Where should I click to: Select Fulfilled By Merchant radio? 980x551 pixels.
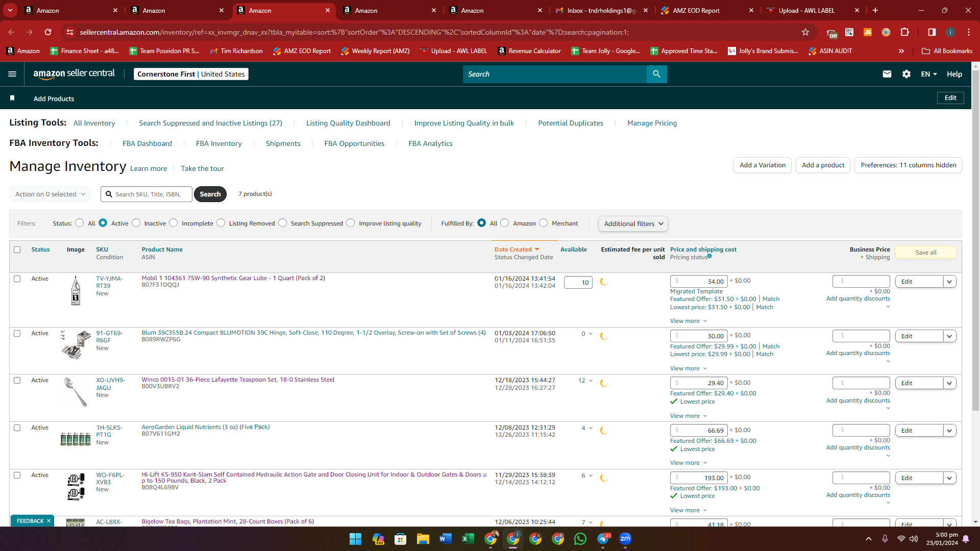point(544,223)
